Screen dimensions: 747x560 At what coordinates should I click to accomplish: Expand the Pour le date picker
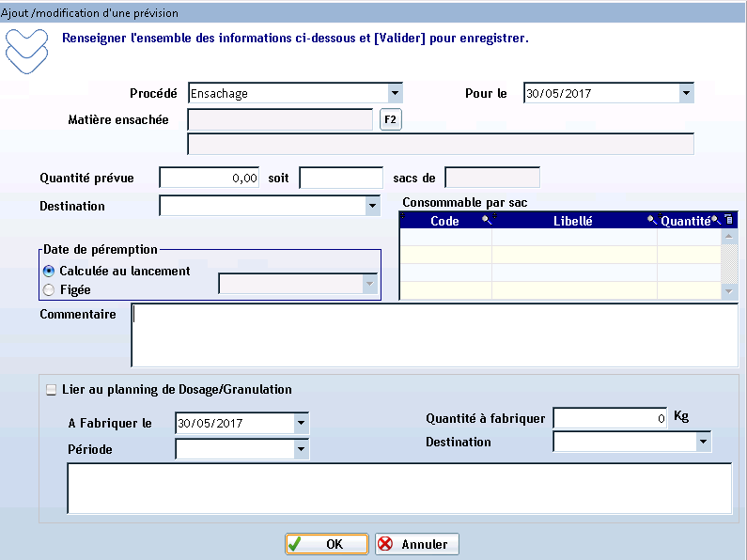pyautogui.click(x=686, y=93)
